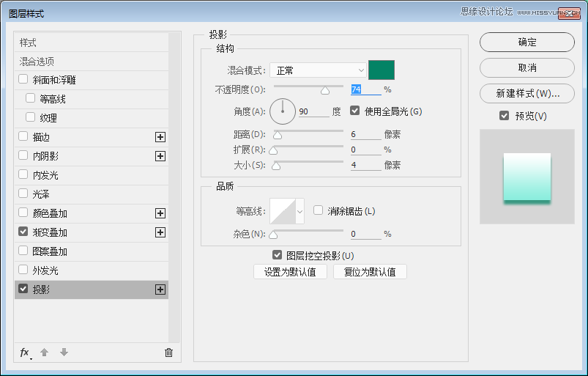Add another 颜色叠加 effect with plus icon
The width and height of the screenshot is (588, 376).
160,213
